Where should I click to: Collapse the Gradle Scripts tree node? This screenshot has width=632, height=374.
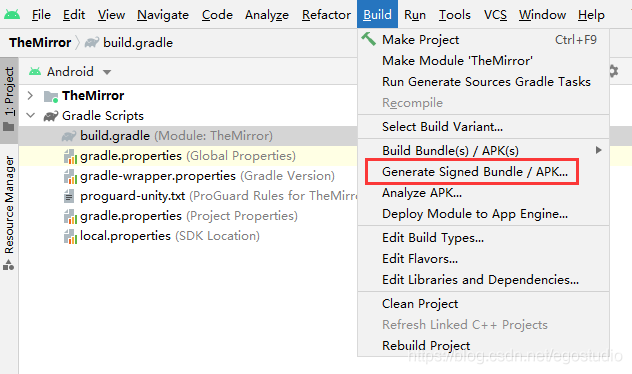point(30,116)
